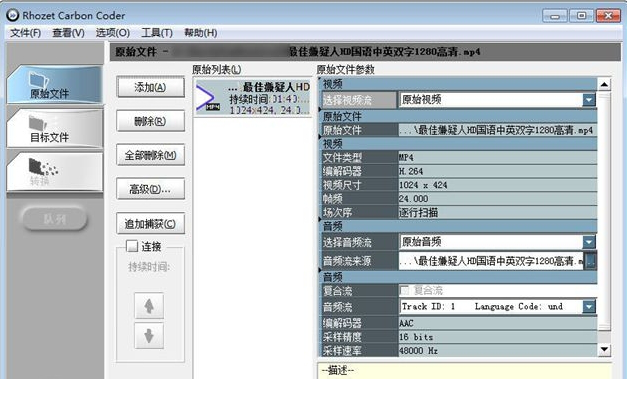The width and height of the screenshot is (627, 394).
Task: Toggle the 复合流 checkbox
Action: [x=404, y=290]
